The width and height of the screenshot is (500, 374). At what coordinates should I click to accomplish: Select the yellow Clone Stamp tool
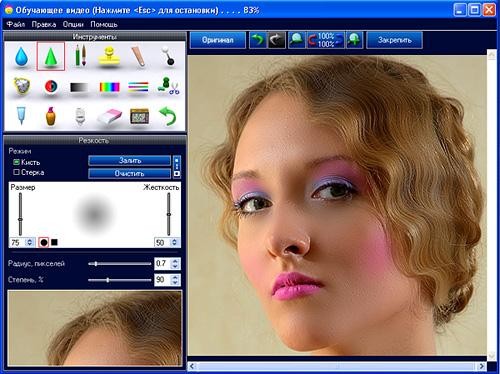109,57
